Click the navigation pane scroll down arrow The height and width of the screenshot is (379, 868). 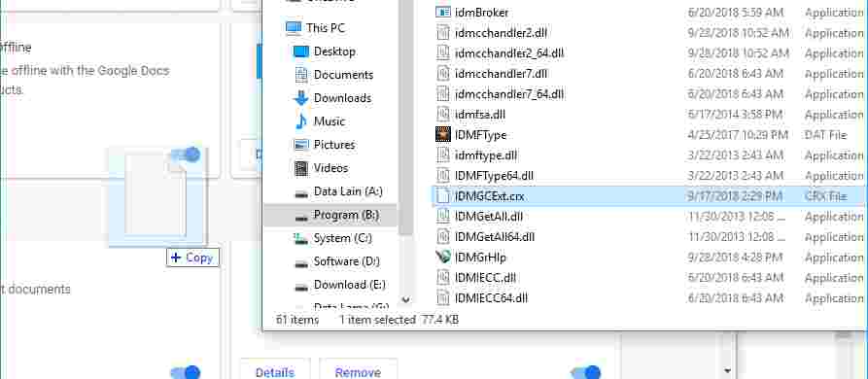(405, 300)
